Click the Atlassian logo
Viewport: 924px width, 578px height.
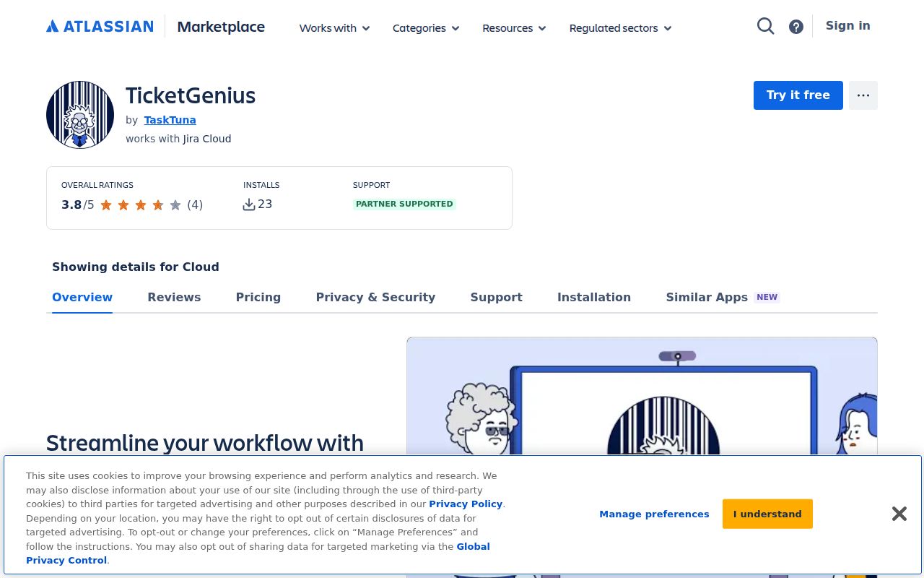100,27
